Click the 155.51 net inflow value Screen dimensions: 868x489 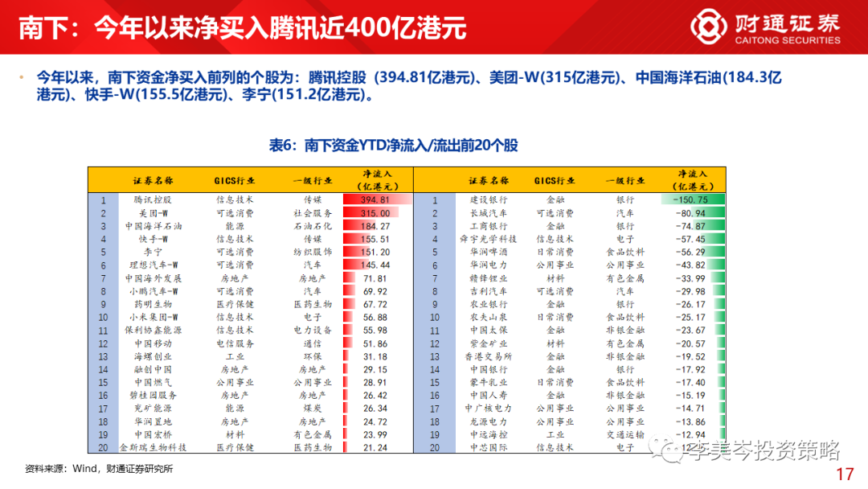(x=375, y=239)
